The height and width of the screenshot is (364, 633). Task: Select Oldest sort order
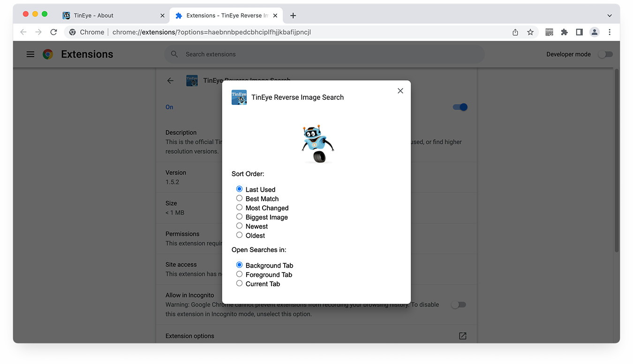point(239,235)
